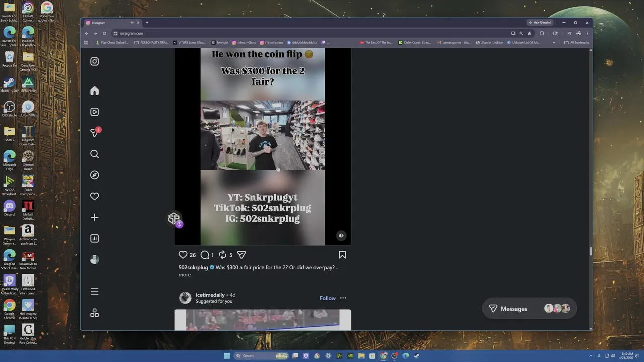The height and width of the screenshot is (362, 644).
Task: Follow icetimedaily
Action: click(x=328, y=298)
